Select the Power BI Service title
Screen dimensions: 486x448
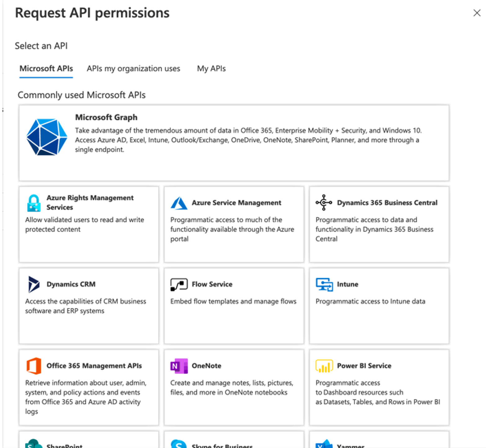[364, 366]
